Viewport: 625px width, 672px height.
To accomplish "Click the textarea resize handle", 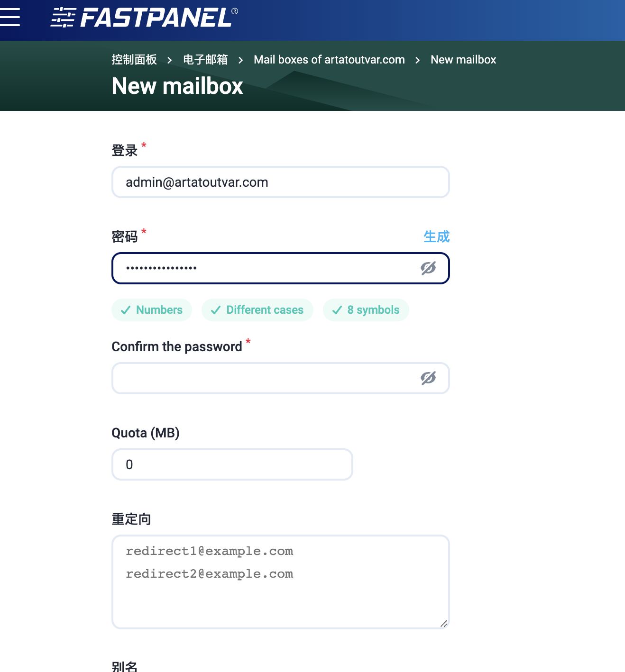I will point(445,623).
